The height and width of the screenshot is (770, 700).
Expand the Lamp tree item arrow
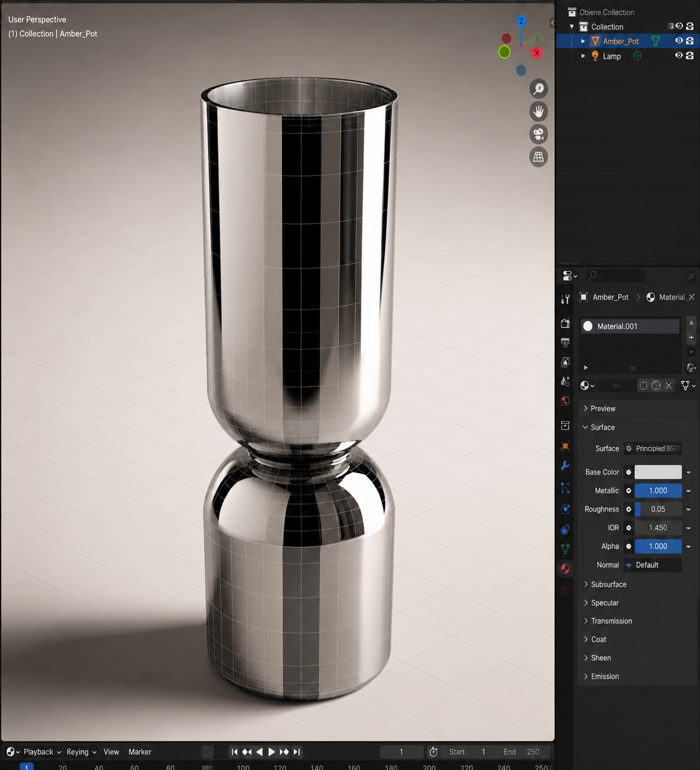click(583, 56)
